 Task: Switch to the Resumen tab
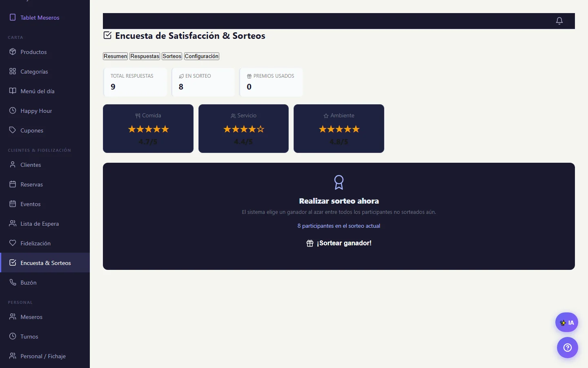(115, 56)
